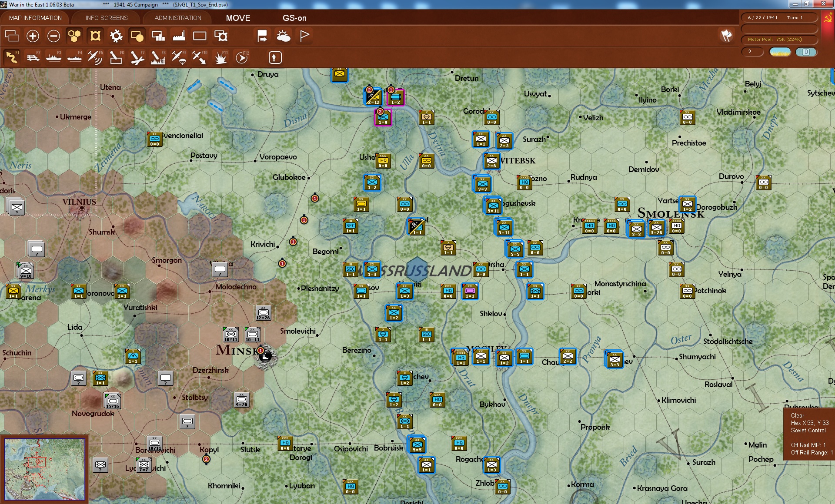Click the light blue 0 indicator
This screenshot has width=835, height=504.
coord(806,52)
